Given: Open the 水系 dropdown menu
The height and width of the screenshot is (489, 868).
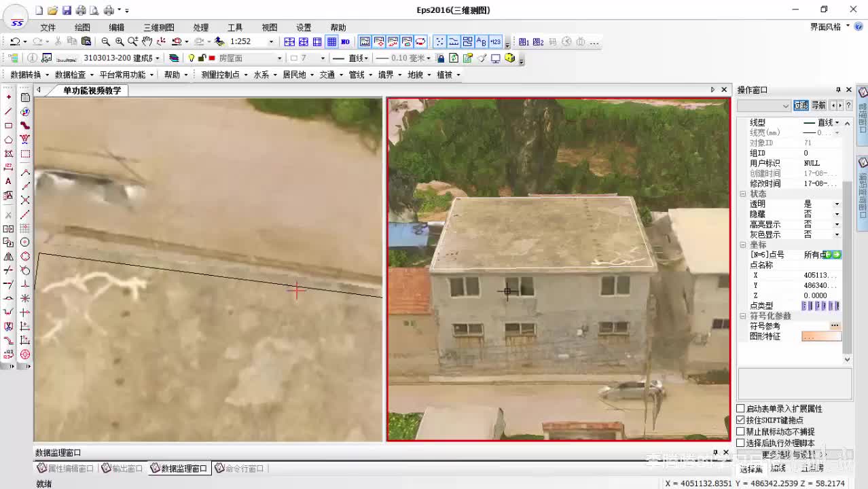Looking at the screenshot, I should 264,75.
